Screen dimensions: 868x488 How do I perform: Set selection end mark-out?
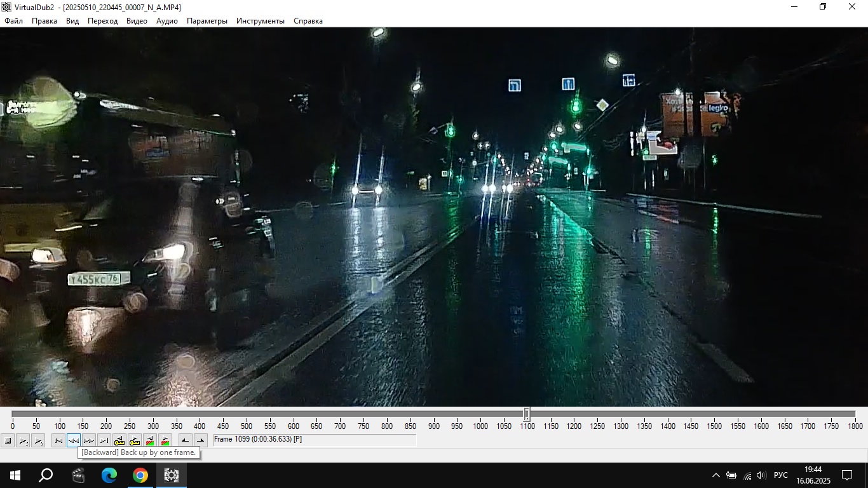coord(200,440)
